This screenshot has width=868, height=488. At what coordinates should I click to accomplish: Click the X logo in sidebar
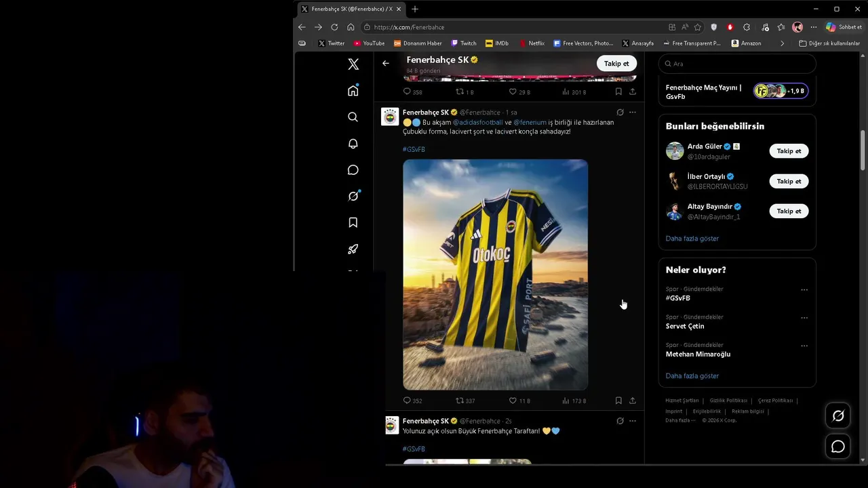coord(353,64)
